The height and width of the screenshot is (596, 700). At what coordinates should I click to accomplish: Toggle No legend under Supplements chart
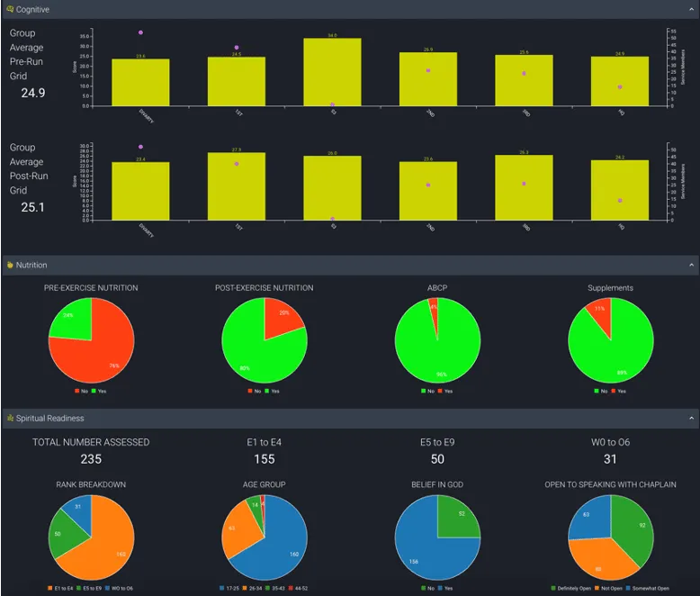pos(601,391)
